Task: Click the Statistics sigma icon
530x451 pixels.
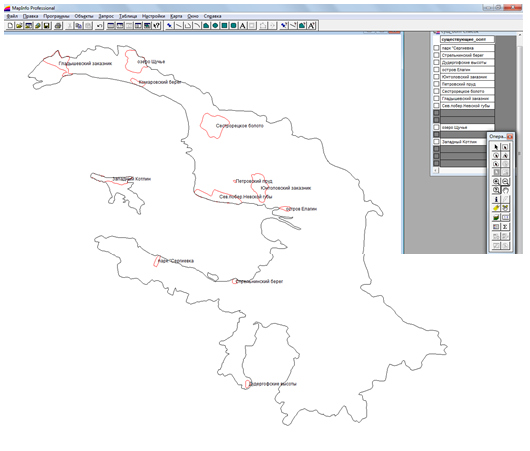Action: click(x=505, y=227)
